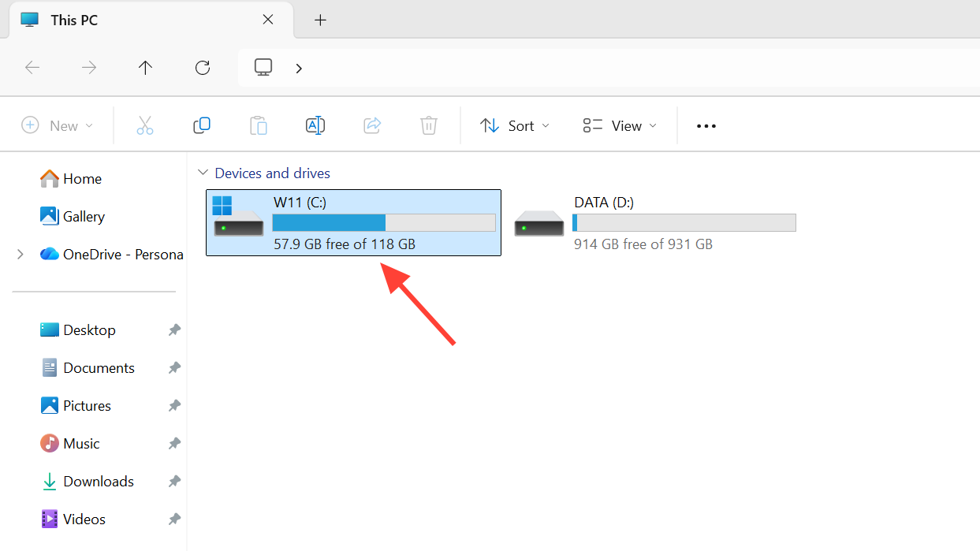
Task: Click the Desktop folder icon
Action: click(x=50, y=329)
